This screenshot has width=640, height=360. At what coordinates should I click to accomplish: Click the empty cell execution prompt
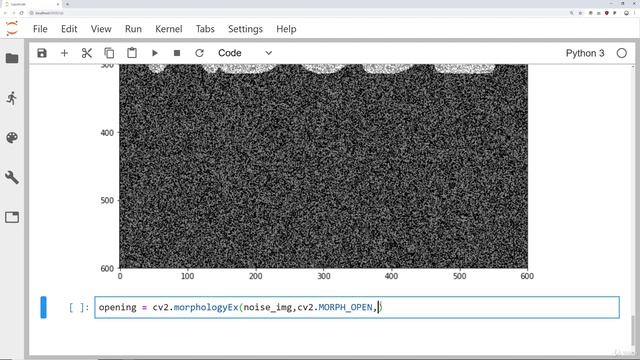79,307
